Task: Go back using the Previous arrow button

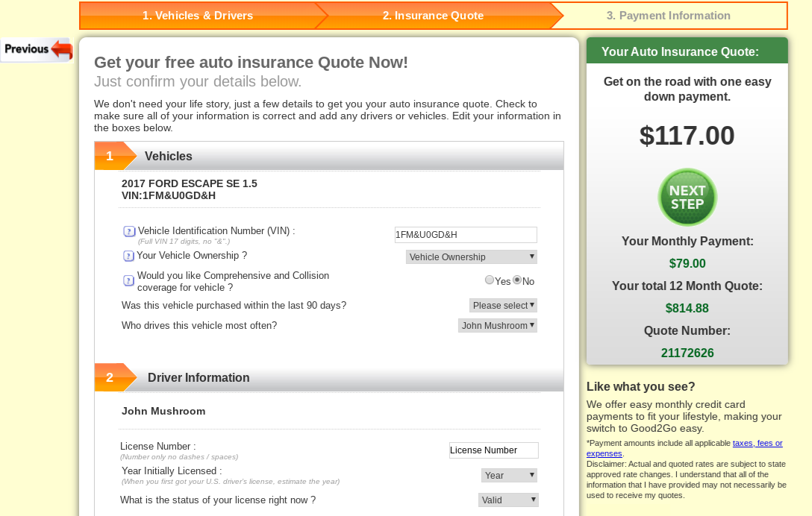Action: pyautogui.click(x=37, y=50)
